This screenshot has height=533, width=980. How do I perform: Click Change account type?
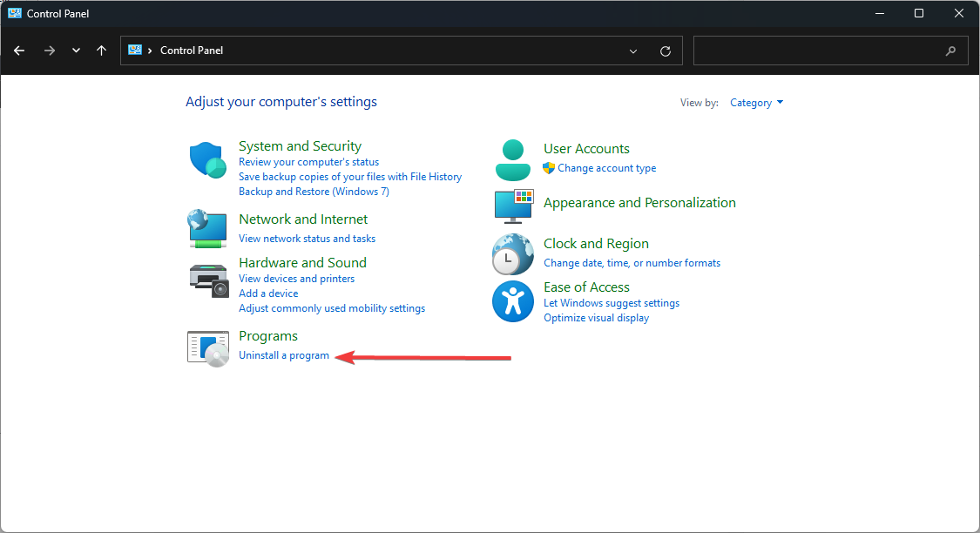607,168
